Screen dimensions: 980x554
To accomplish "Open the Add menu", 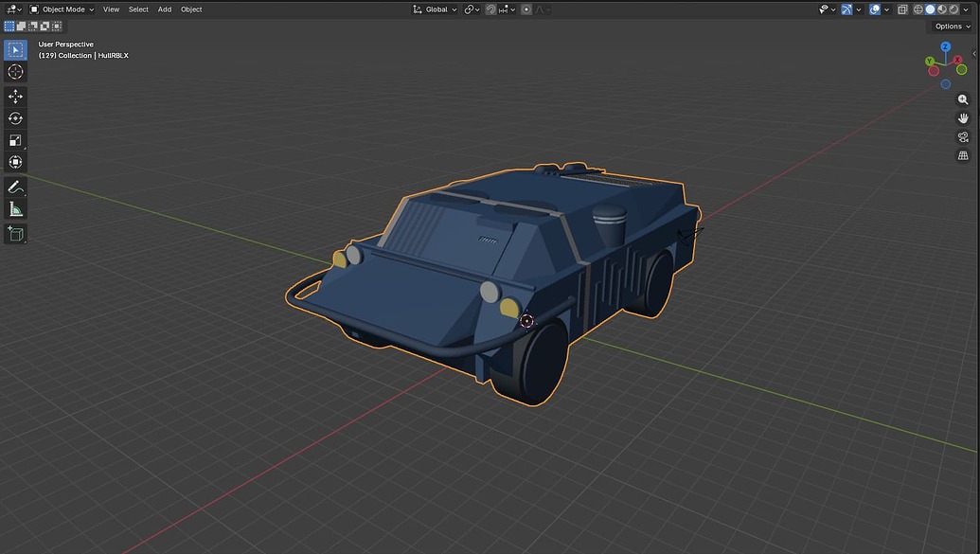I will (x=165, y=9).
